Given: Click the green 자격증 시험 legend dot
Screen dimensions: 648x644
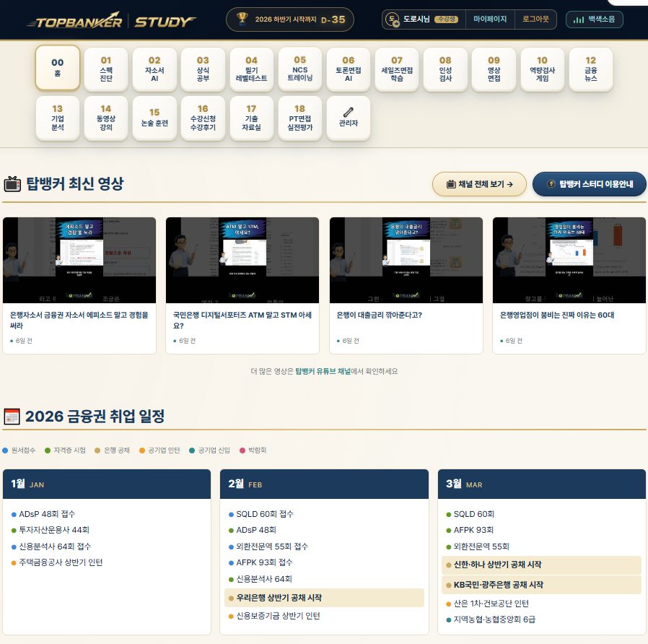Looking at the screenshot, I should (48, 451).
